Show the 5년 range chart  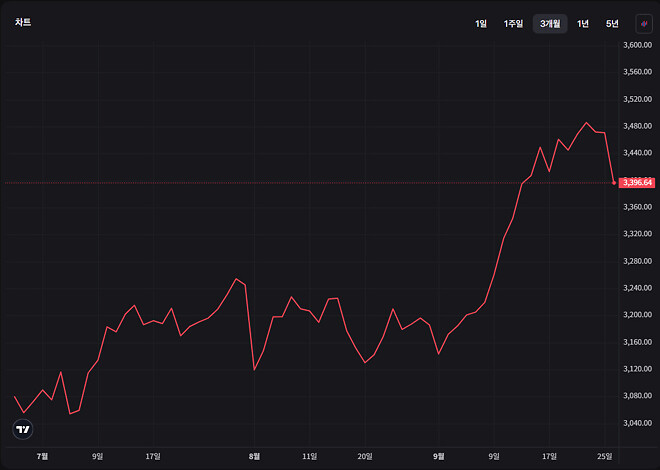[x=612, y=24]
